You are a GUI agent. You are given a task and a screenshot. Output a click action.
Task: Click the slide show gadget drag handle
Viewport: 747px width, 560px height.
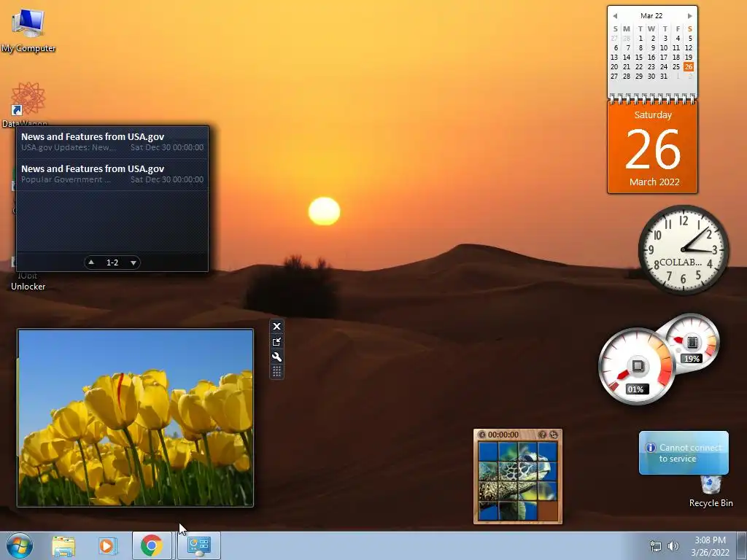[x=276, y=371]
